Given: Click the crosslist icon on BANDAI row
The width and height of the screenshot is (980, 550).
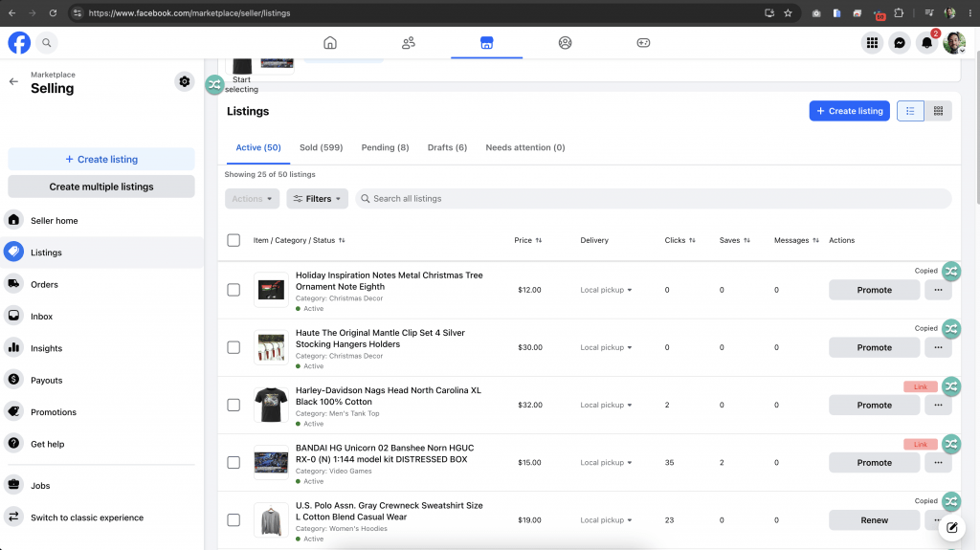Looking at the screenshot, I should pyautogui.click(x=951, y=444).
